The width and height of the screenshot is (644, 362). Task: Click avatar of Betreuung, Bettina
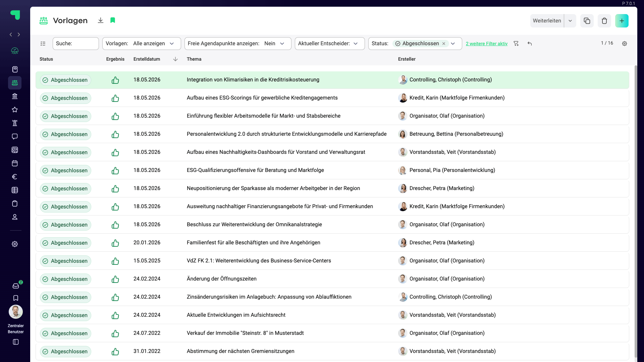pos(402,134)
